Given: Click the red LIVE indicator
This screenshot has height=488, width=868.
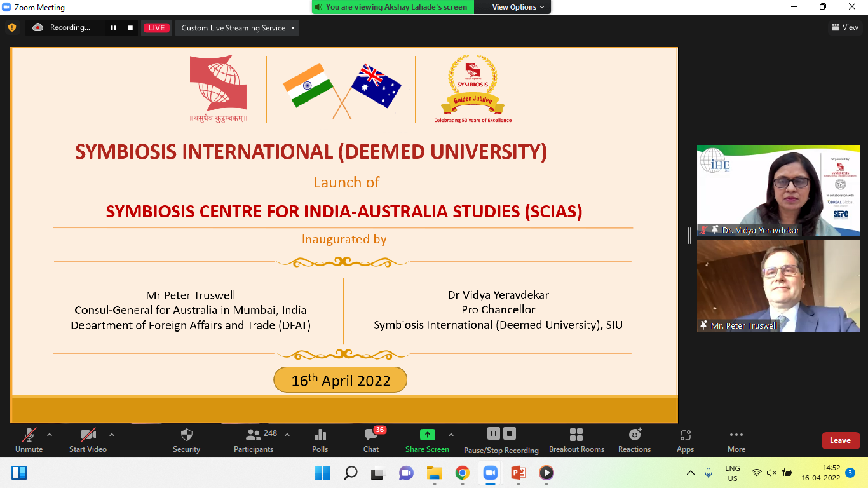Looking at the screenshot, I should click(x=156, y=28).
